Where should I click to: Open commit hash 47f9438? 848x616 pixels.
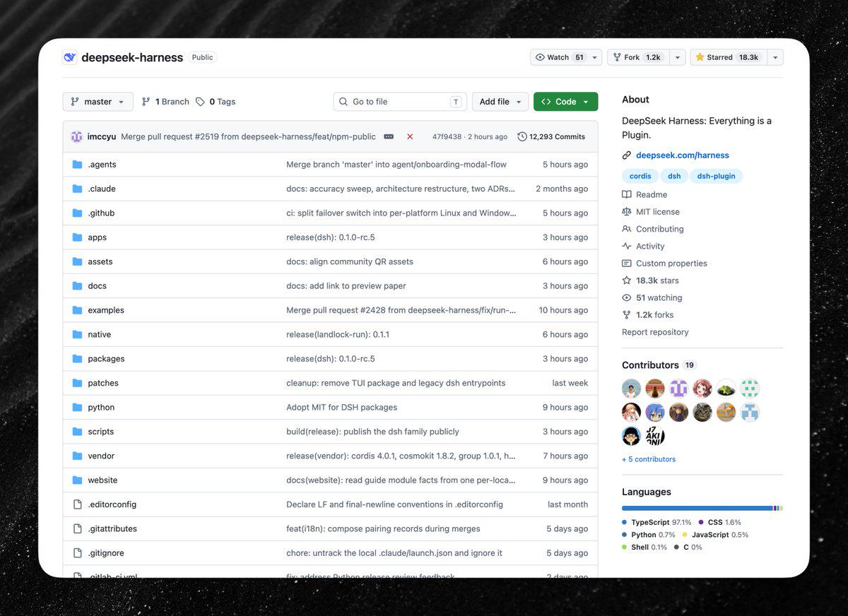click(447, 136)
